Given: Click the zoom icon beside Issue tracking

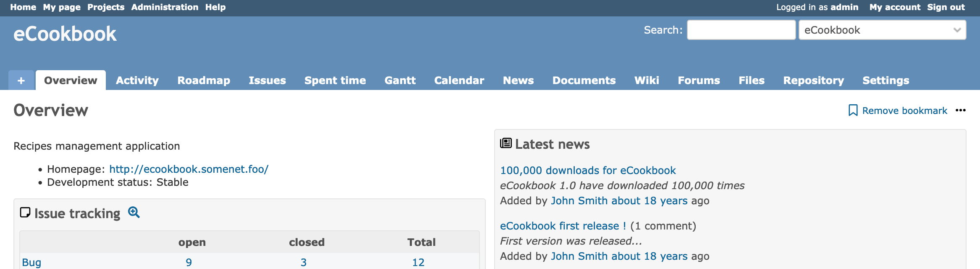Looking at the screenshot, I should click(134, 213).
